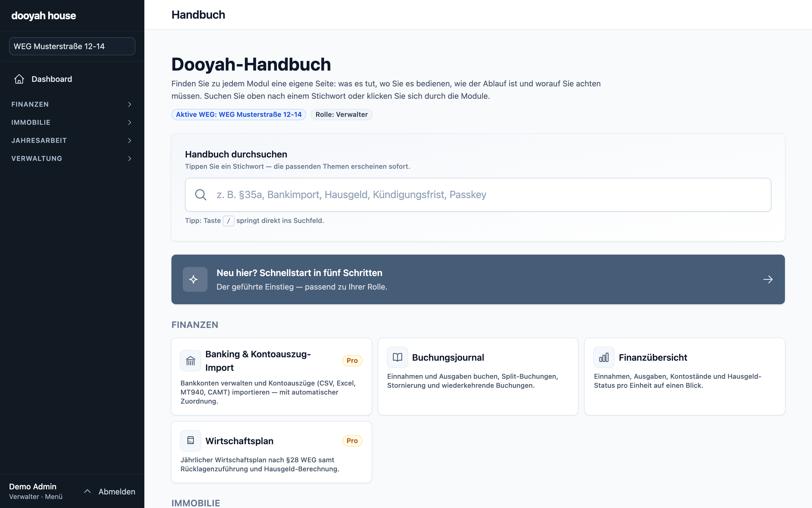Expand the IMMOBILIE sidebar chevron

[x=129, y=123]
